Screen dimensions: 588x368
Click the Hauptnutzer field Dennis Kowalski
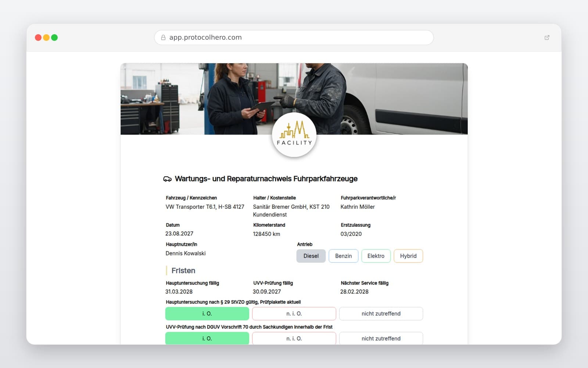point(186,253)
